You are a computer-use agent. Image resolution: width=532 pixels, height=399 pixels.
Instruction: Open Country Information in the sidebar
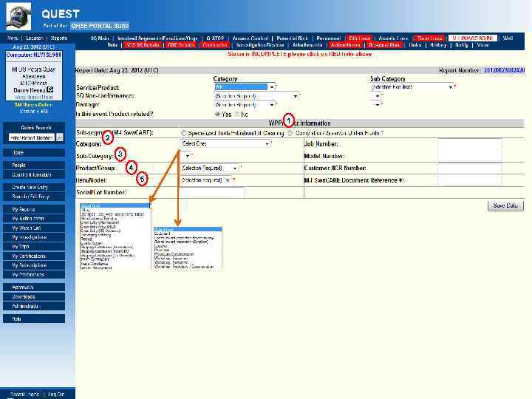click(34, 174)
